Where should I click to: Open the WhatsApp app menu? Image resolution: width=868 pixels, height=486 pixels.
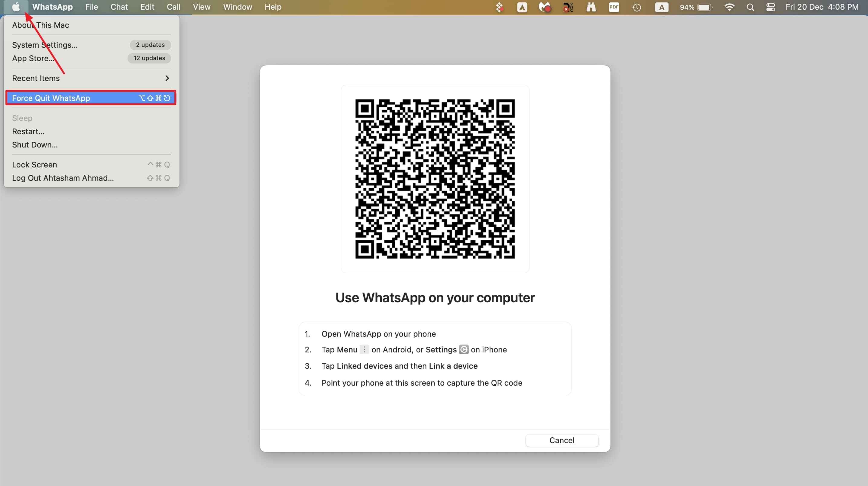pos(53,7)
